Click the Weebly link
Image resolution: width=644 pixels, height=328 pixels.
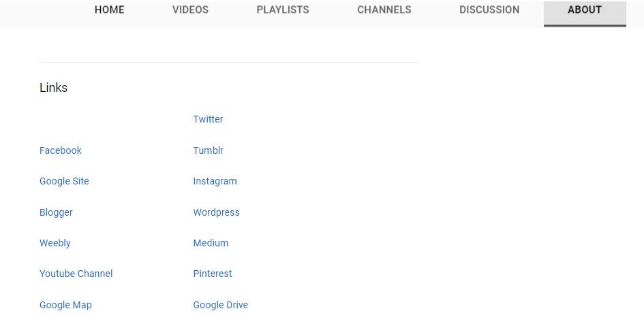tap(55, 243)
